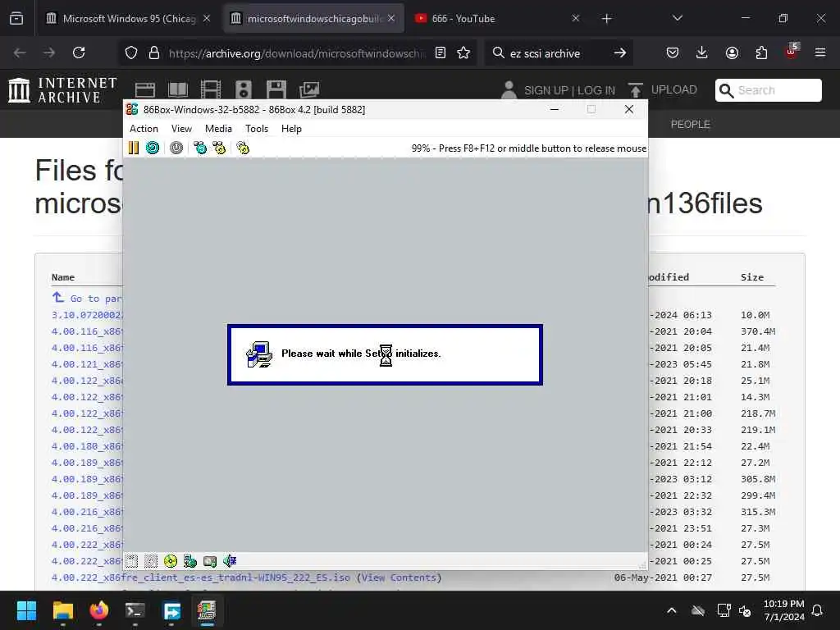Click the View Contents link for WIN95_222_ES.iso

399,577
